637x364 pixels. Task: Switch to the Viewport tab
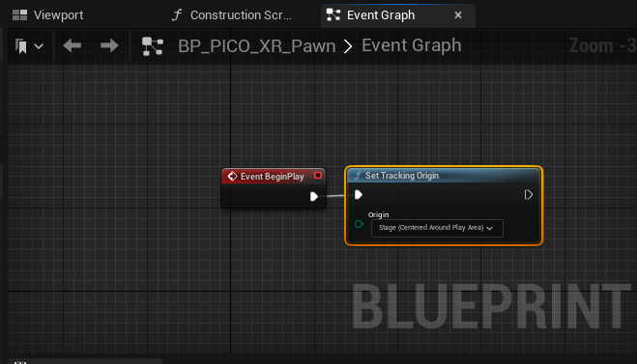tap(48, 15)
